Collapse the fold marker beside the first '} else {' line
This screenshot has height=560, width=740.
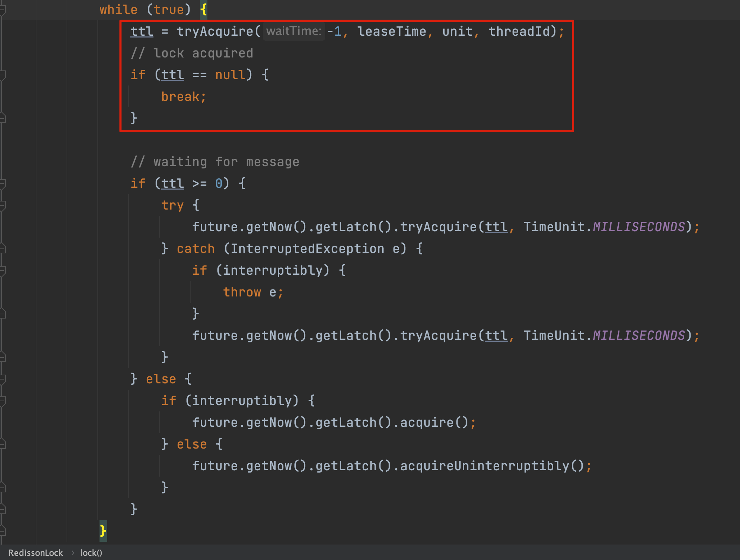coord(2,379)
